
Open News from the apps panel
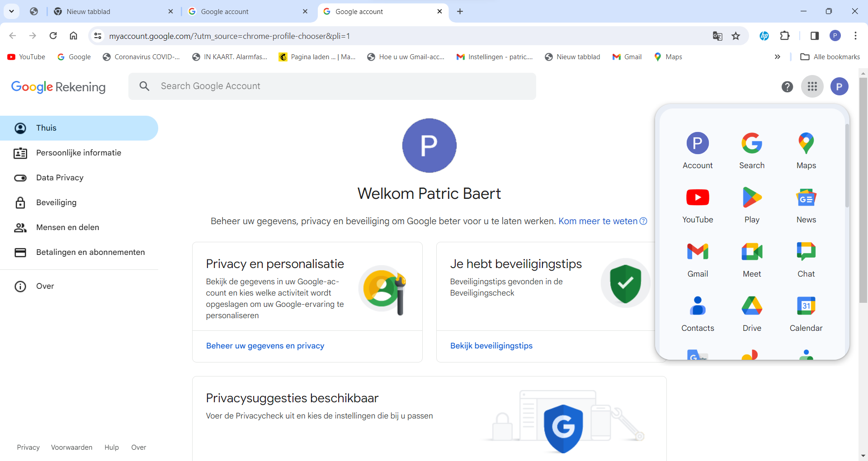point(806,205)
